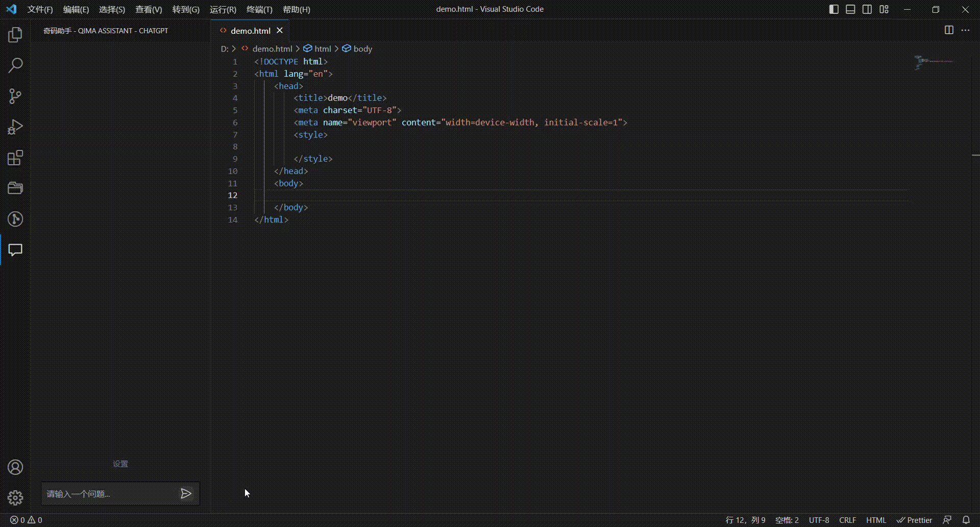Open the Source Control view
This screenshot has height=527, width=980.
point(15,96)
